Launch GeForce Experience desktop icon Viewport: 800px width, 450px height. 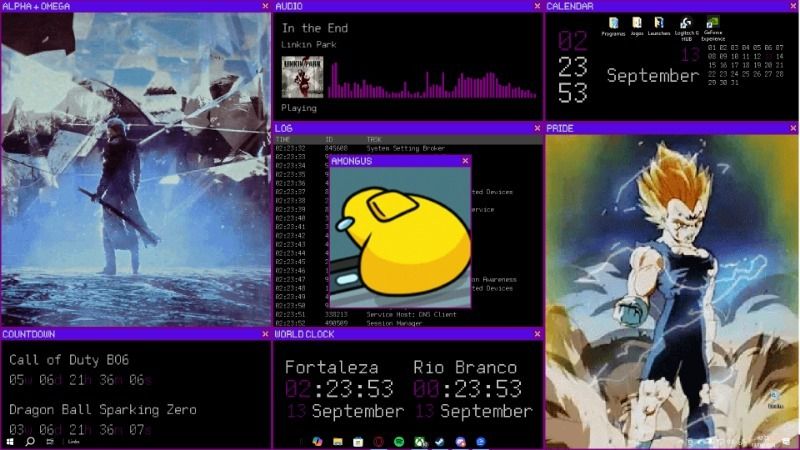(713, 29)
